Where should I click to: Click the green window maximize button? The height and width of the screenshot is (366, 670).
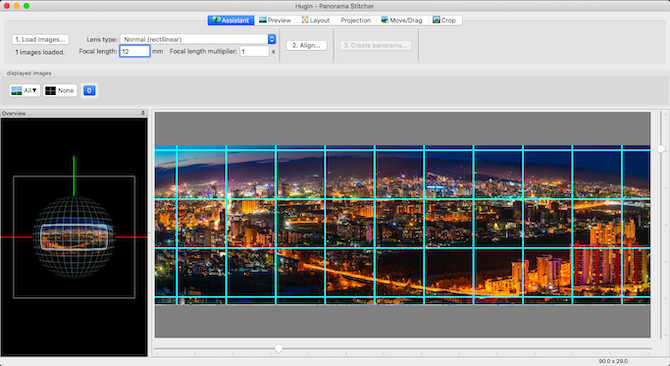click(26, 6)
